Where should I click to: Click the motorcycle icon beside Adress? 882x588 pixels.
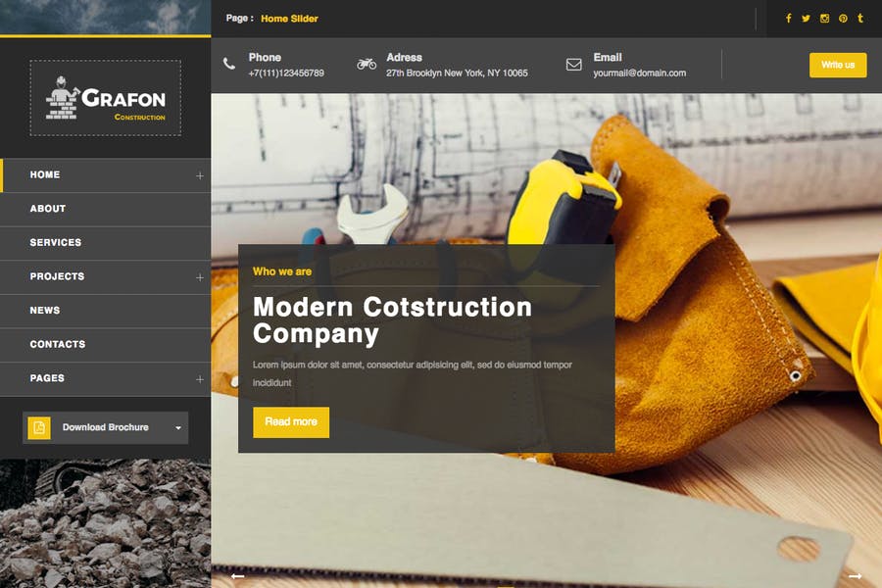(x=367, y=63)
